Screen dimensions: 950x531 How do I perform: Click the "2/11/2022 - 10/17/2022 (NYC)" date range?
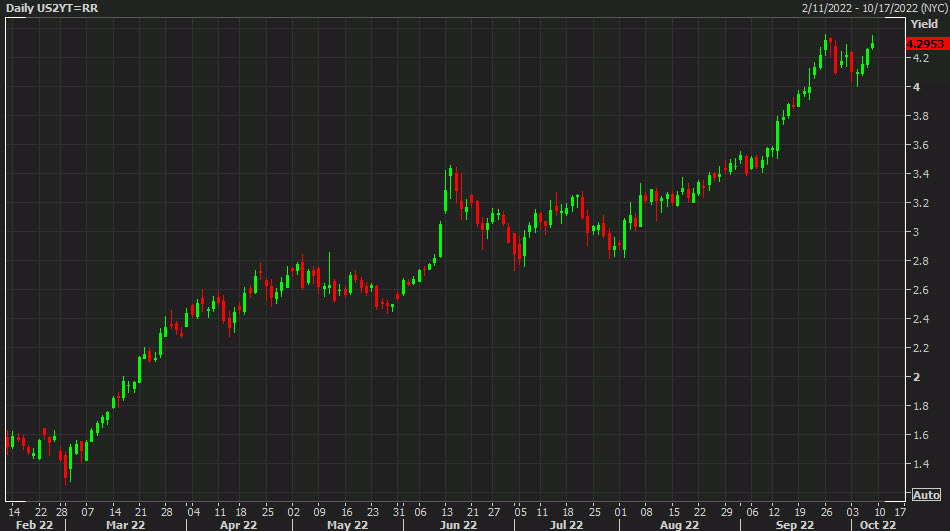pos(874,8)
